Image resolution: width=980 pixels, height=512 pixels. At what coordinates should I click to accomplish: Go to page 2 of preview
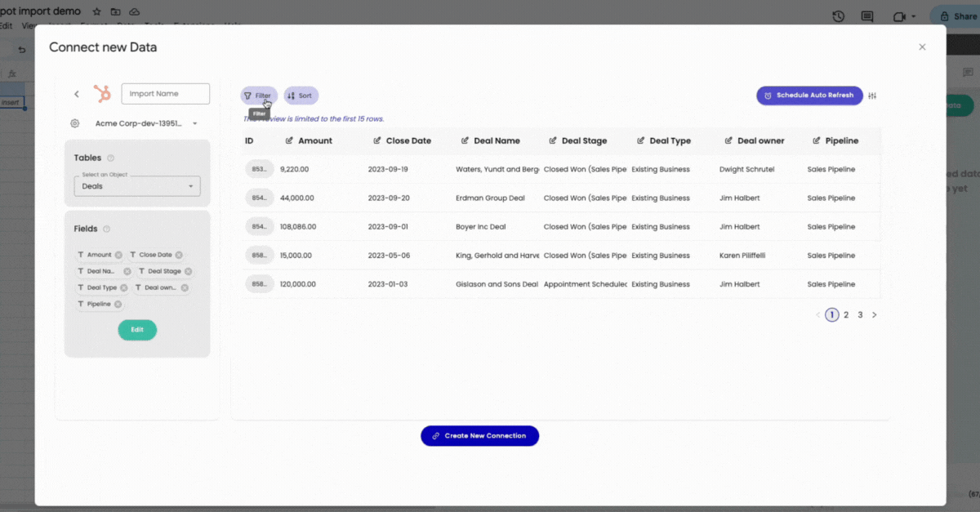[x=846, y=314]
